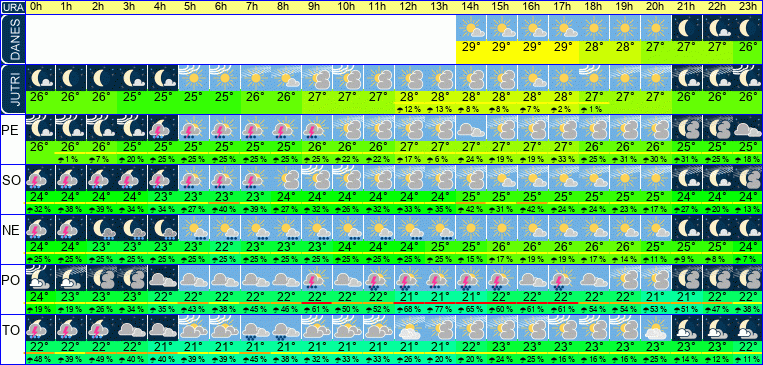Click the TO 12h fog cloud icon

[409, 328]
